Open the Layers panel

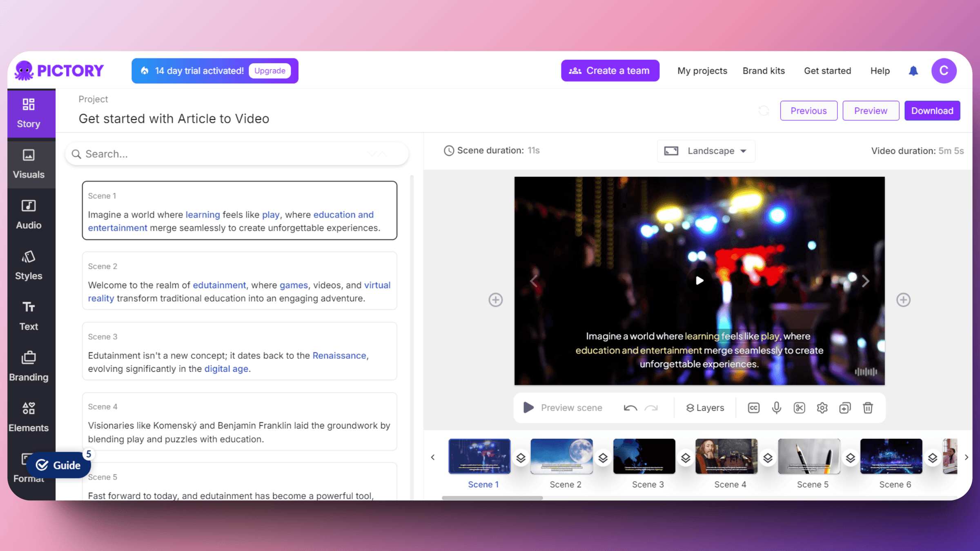pyautogui.click(x=705, y=408)
